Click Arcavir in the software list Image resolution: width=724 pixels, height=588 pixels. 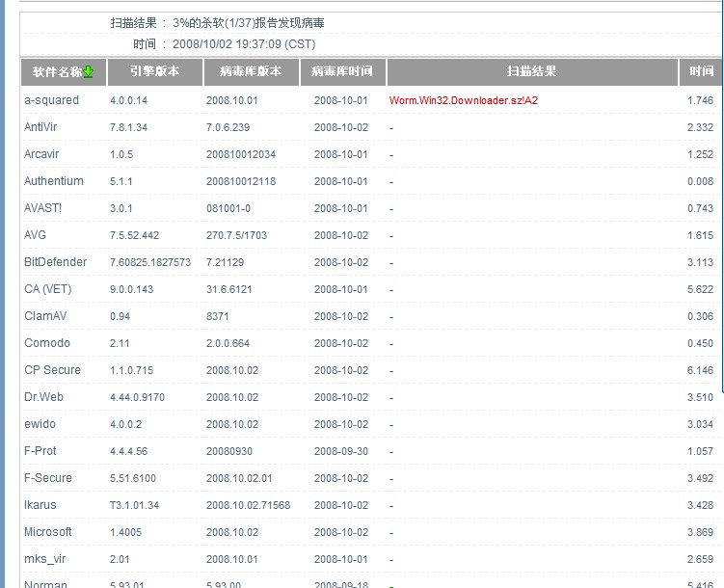[41, 154]
